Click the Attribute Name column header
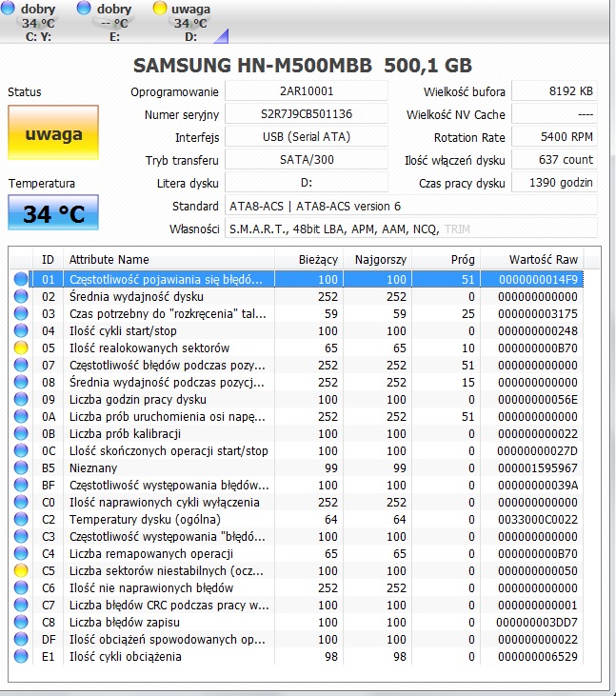The image size is (616, 696). coord(169,260)
